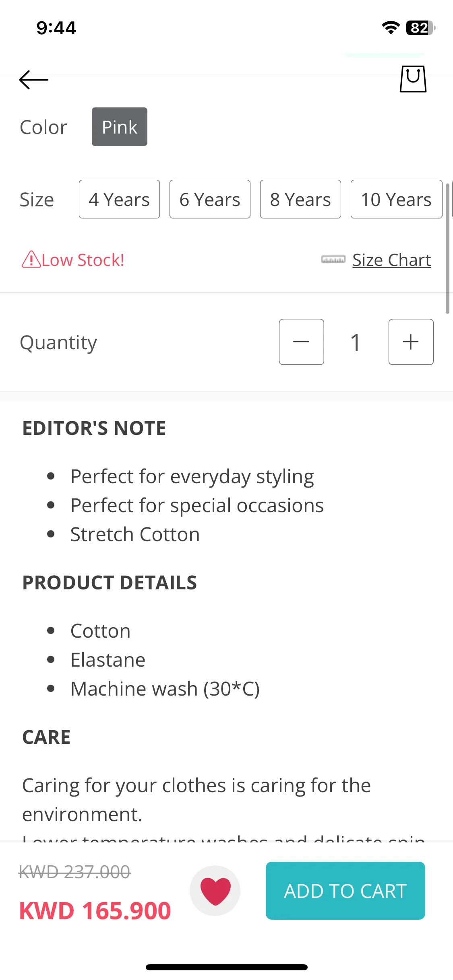Choose the 4 Years size
453x980 pixels.
(119, 199)
